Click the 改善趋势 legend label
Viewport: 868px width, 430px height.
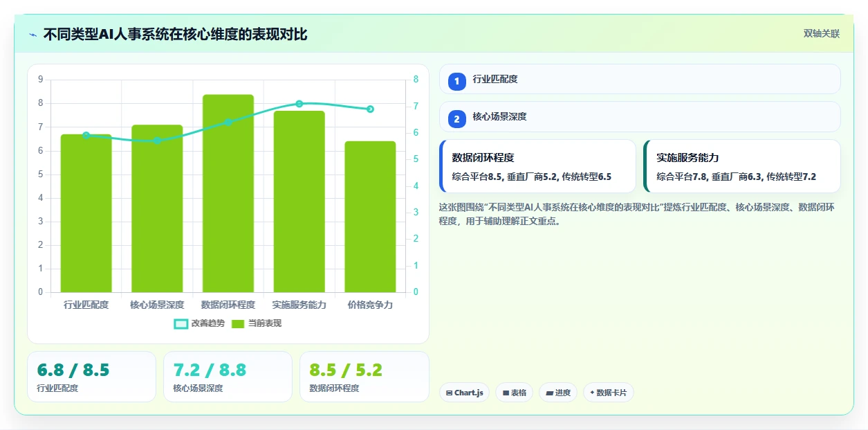207,323
